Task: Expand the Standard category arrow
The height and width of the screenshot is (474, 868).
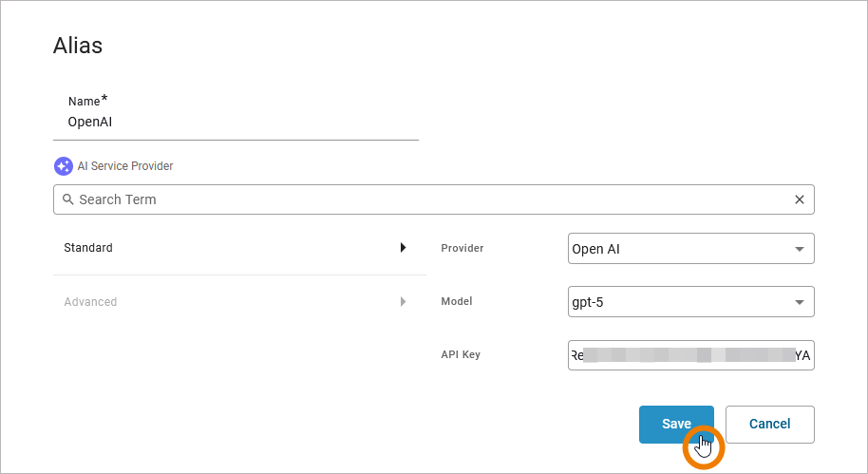Action: pyautogui.click(x=403, y=248)
